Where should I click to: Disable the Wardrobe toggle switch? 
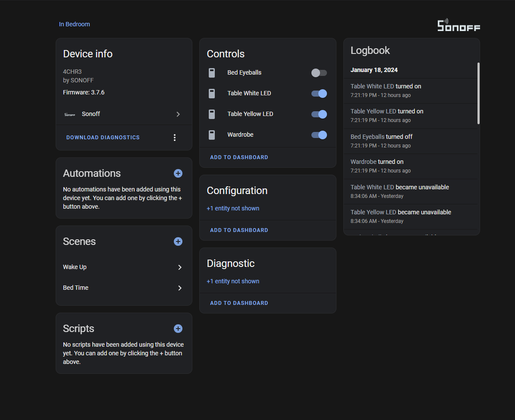319,135
